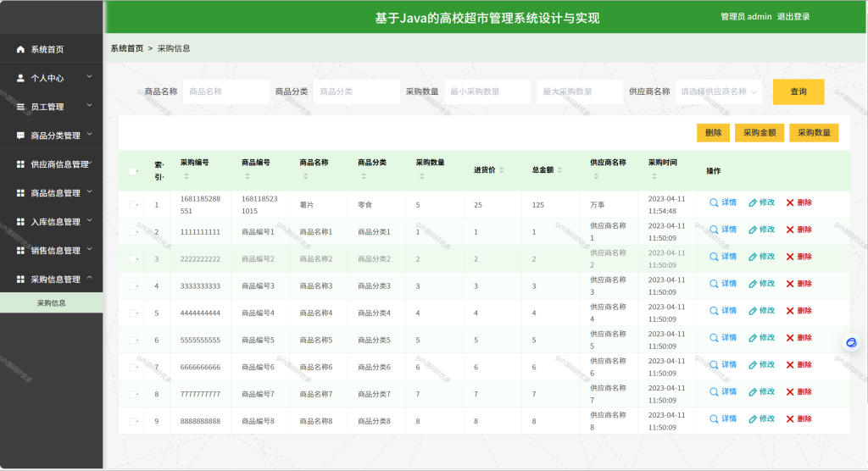This screenshot has height=471, width=868.
Task: Click the grid icon beside 供应商信息管理
Action: click(x=20, y=164)
